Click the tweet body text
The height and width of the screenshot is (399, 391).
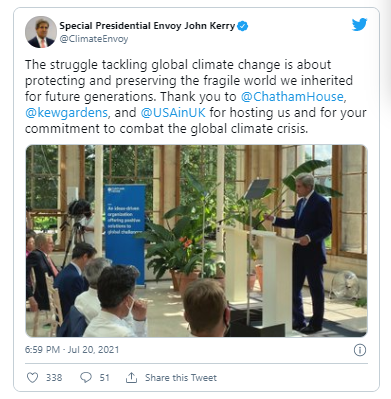coord(196,97)
